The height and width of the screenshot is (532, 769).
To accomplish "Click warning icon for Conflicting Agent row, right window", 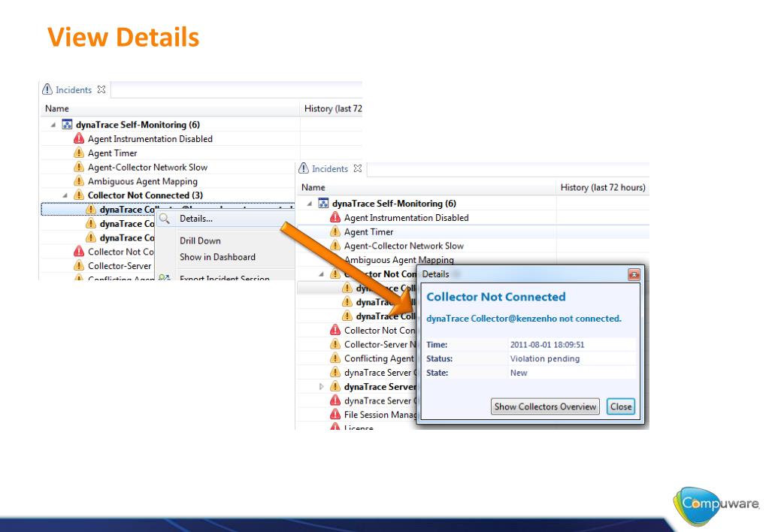I will point(335,358).
